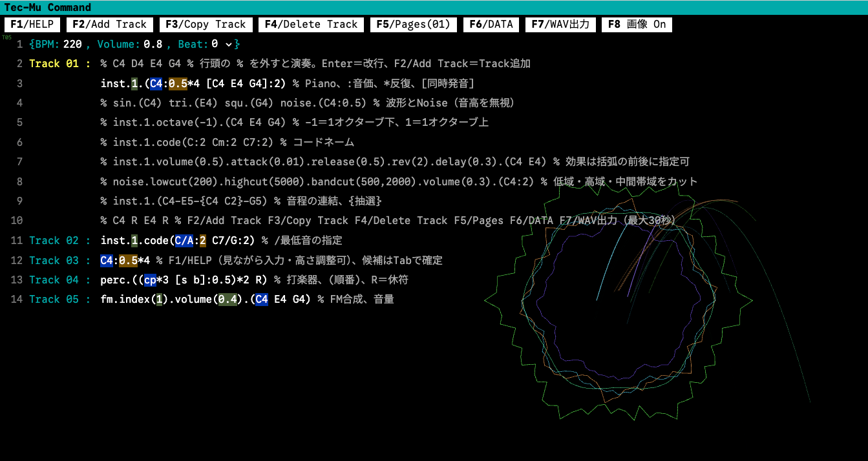
Task: Expand the Beat dropdown chevron
Action: [x=228, y=44]
